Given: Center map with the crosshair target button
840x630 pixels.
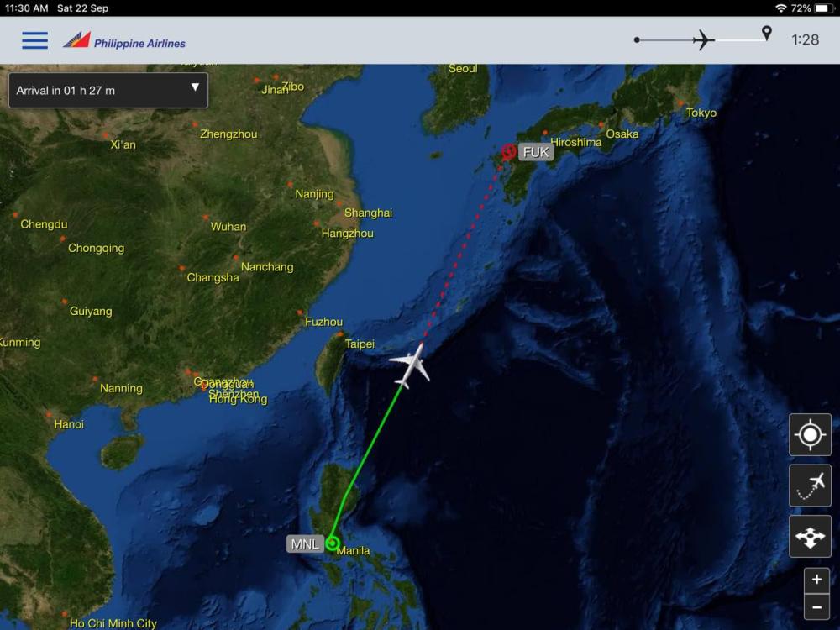Looking at the screenshot, I should (x=810, y=434).
